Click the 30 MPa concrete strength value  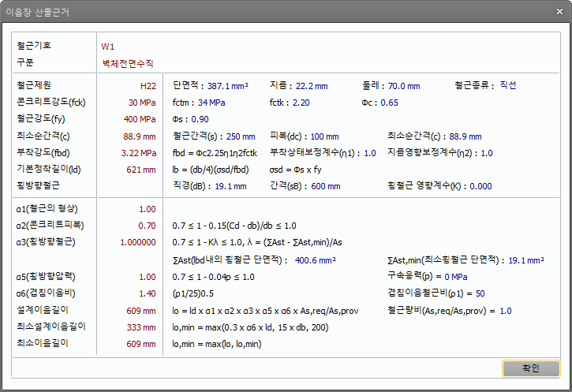pyautogui.click(x=142, y=103)
